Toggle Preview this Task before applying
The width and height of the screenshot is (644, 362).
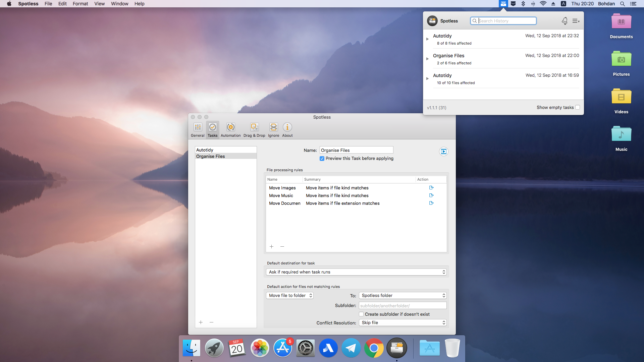coord(321,158)
